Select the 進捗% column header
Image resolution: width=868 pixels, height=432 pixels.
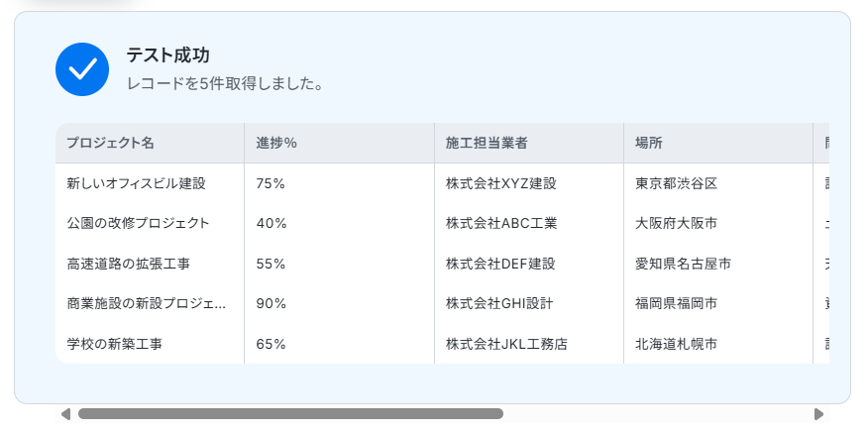(x=276, y=143)
